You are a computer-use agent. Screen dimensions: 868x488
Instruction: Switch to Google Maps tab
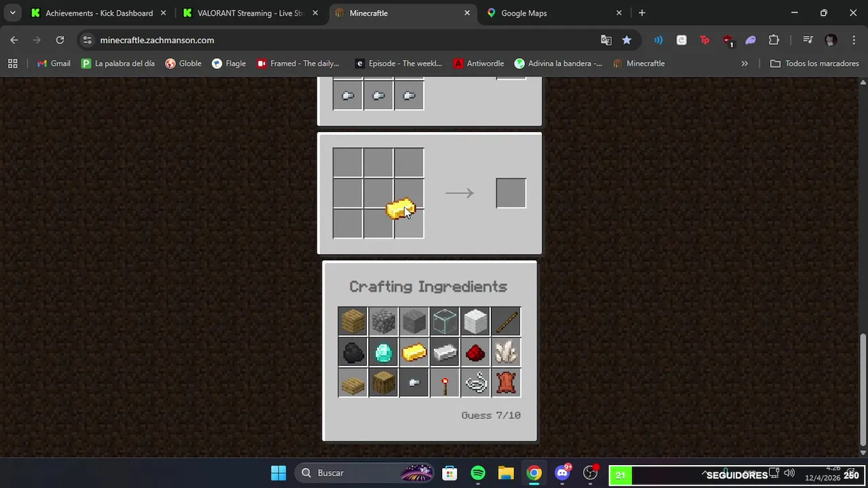(553, 13)
